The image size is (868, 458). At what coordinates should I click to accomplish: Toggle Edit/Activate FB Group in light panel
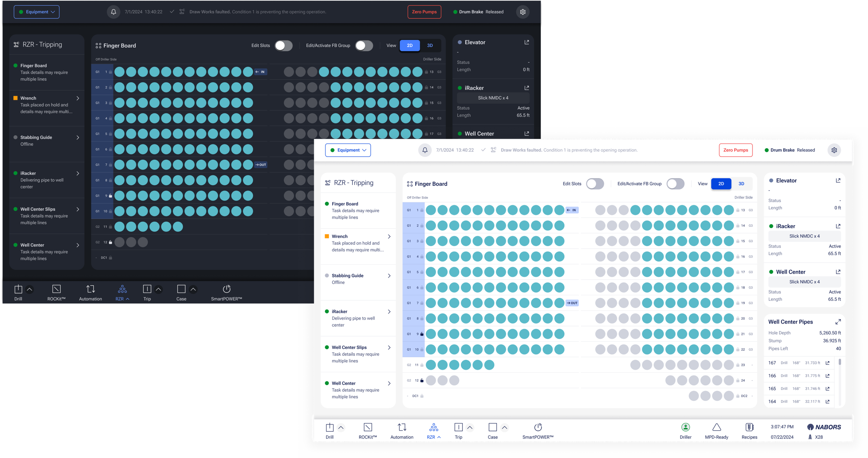click(x=675, y=184)
